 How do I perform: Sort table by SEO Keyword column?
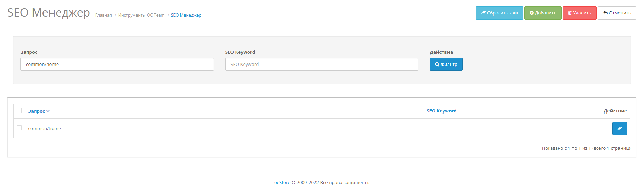click(x=441, y=111)
